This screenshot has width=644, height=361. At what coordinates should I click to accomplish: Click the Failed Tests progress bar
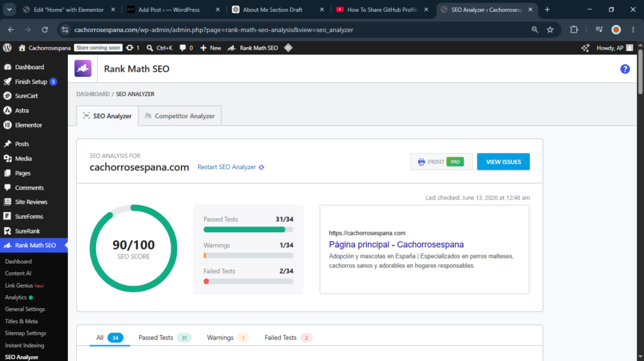coord(248,281)
